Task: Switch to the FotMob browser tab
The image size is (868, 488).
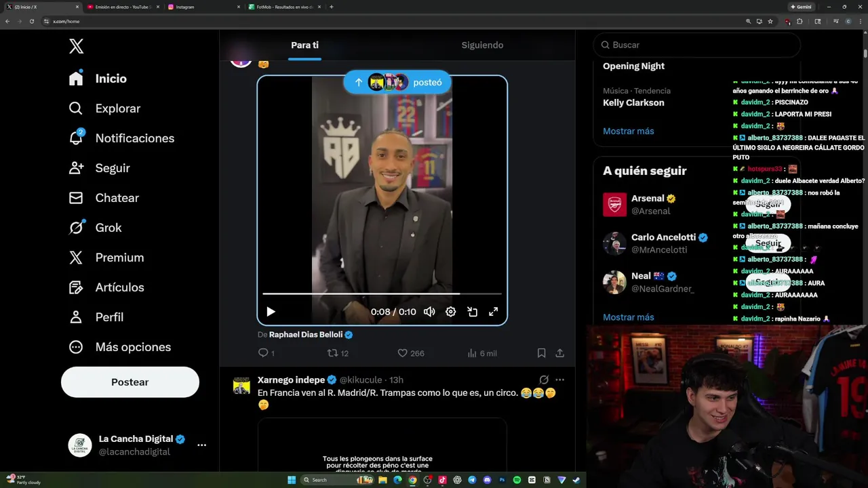Action: click(283, 7)
